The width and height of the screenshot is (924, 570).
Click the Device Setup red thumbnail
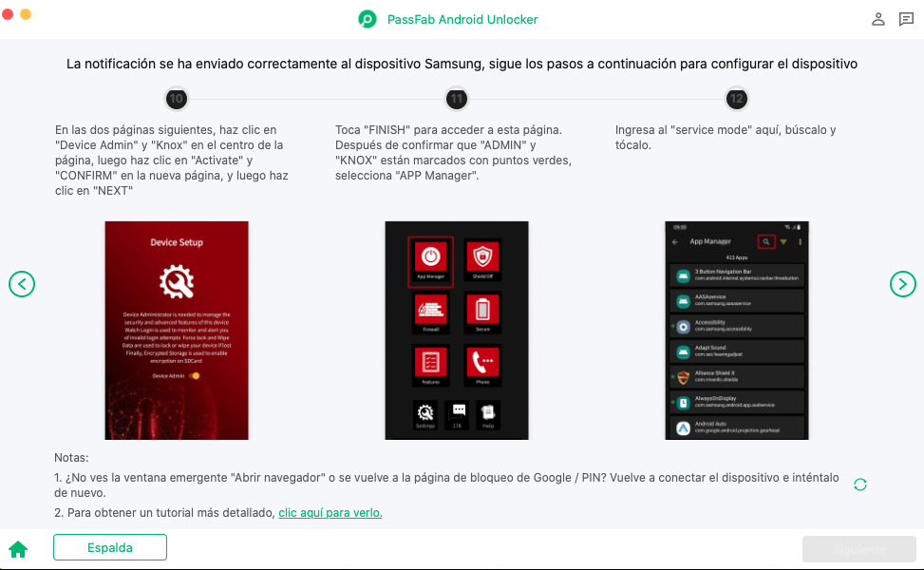pyautogui.click(x=176, y=331)
